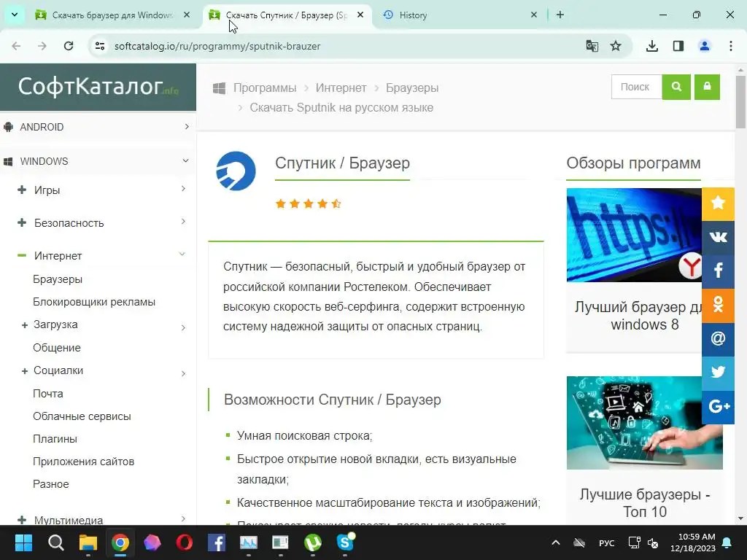The width and height of the screenshot is (747, 560).
Task: Open Почта in sidebar menu
Action: 47,394
